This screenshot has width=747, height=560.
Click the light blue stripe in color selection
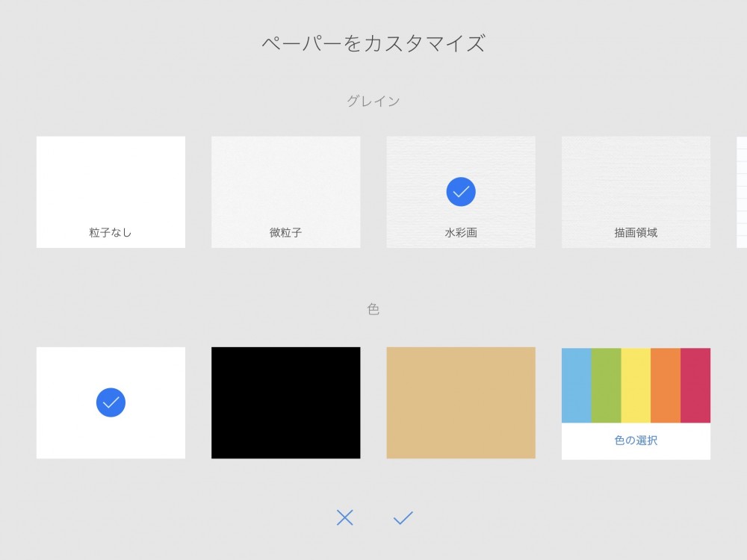tap(576, 385)
